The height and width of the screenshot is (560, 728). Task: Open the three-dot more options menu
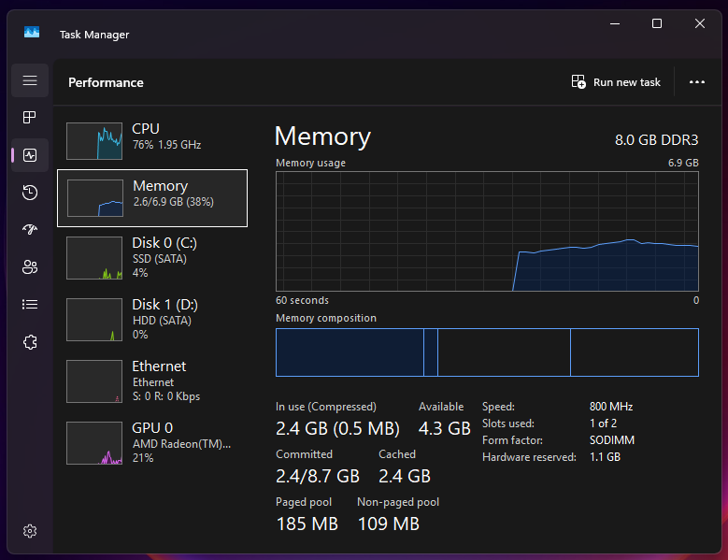coord(696,82)
